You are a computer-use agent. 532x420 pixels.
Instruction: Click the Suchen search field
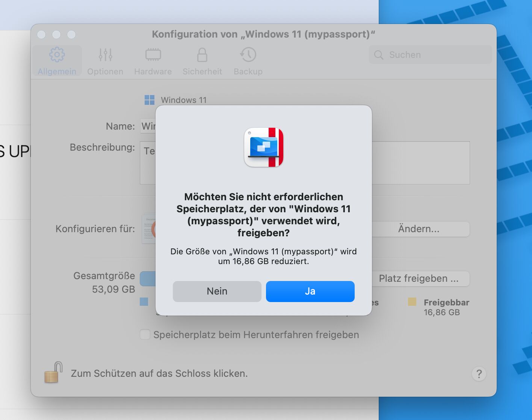click(x=430, y=55)
